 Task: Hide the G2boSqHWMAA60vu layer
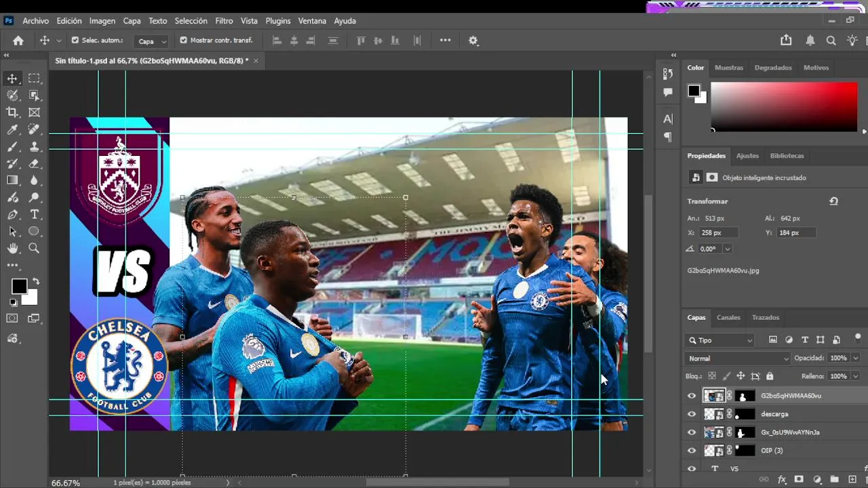(x=692, y=396)
